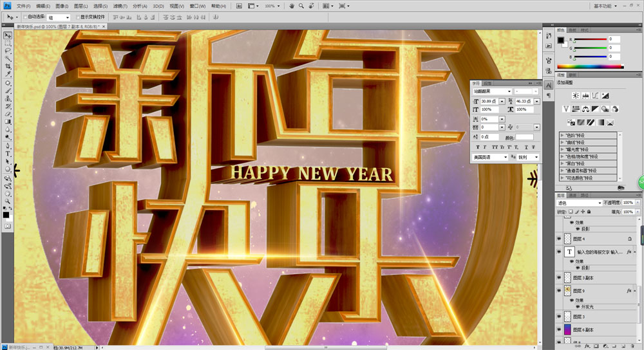Hide layer 图层 6 副本
Image resolution: width=644 pixels, height=350 pixels.
(559, 329)
